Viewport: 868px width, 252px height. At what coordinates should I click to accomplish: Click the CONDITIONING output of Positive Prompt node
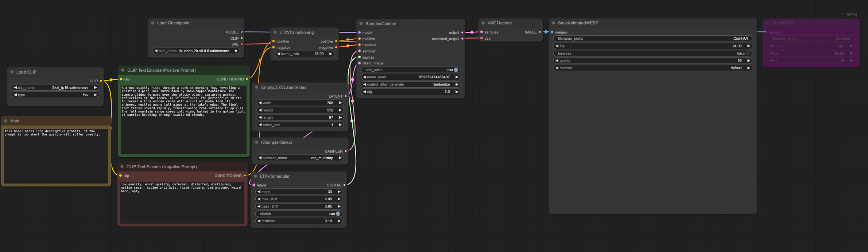point(247,79)
